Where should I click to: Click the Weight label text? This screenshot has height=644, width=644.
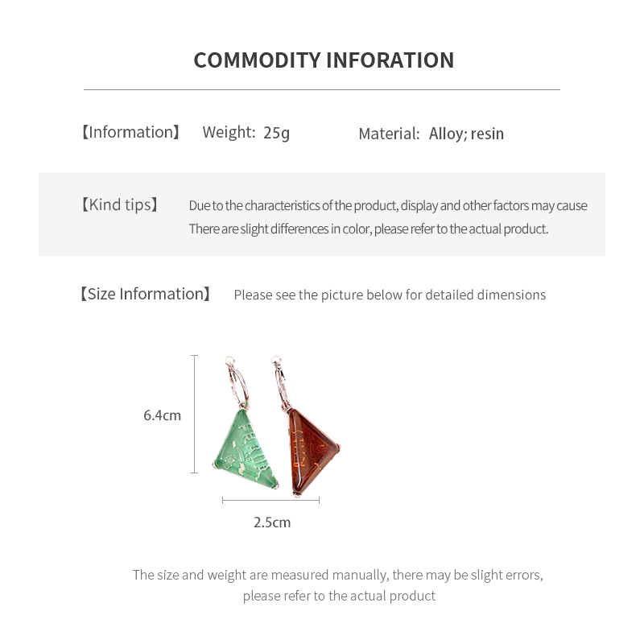pos(229,132)
